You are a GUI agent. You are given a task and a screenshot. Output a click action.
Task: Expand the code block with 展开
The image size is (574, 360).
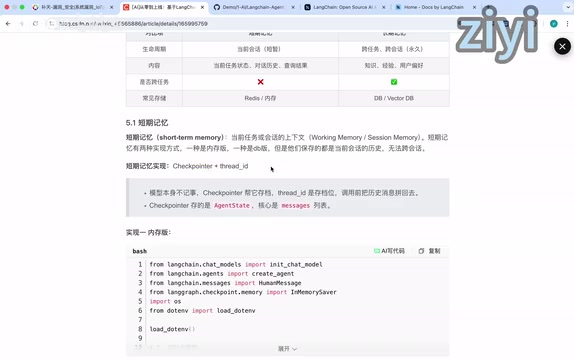pyautogui.click(x=287, y=349)
